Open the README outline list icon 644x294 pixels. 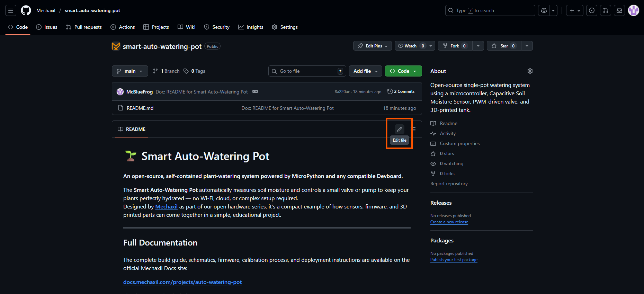click(413, 129)
